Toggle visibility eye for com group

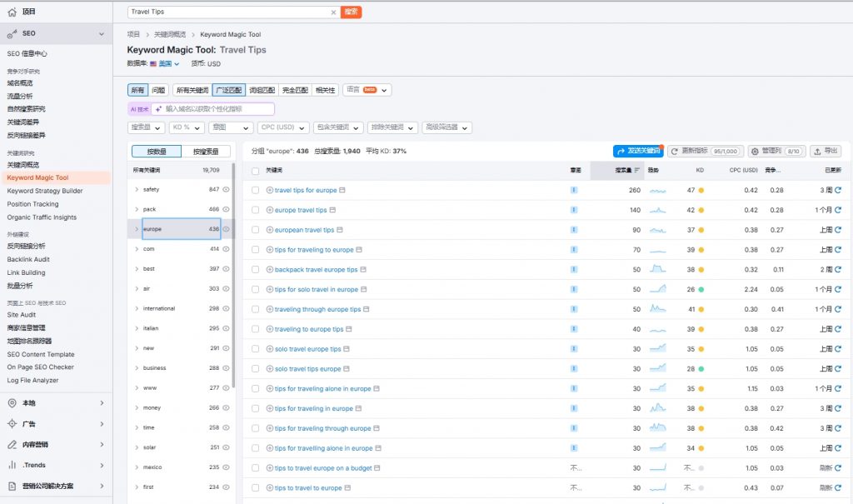(226, 249)
